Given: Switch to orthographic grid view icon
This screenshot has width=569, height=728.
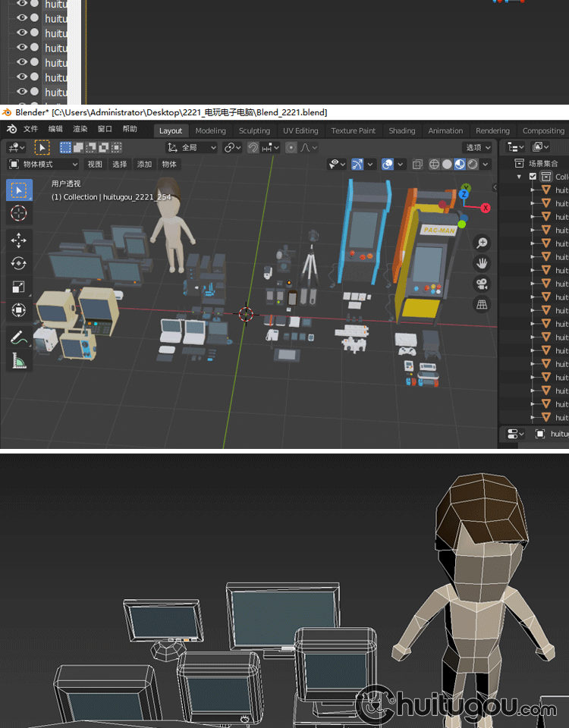Looking at the screenshot, I should pos(481,304).
